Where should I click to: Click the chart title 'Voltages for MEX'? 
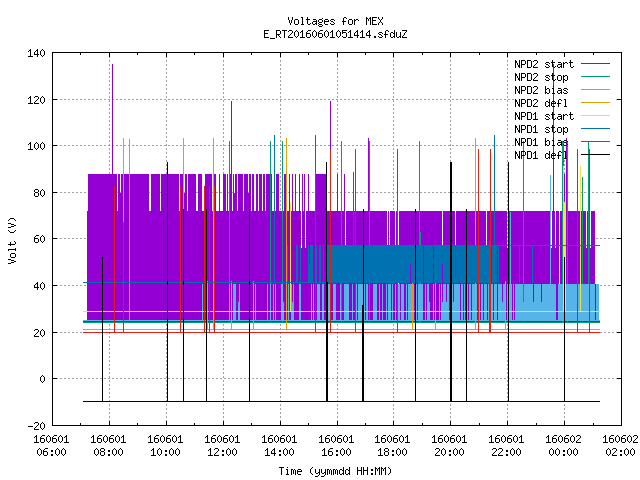pos(335,21)
